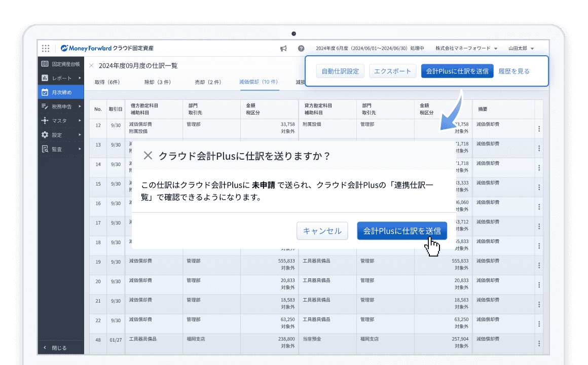Open the help question mark icon
The width and height of the screenshot is (588, 365).
301,48
